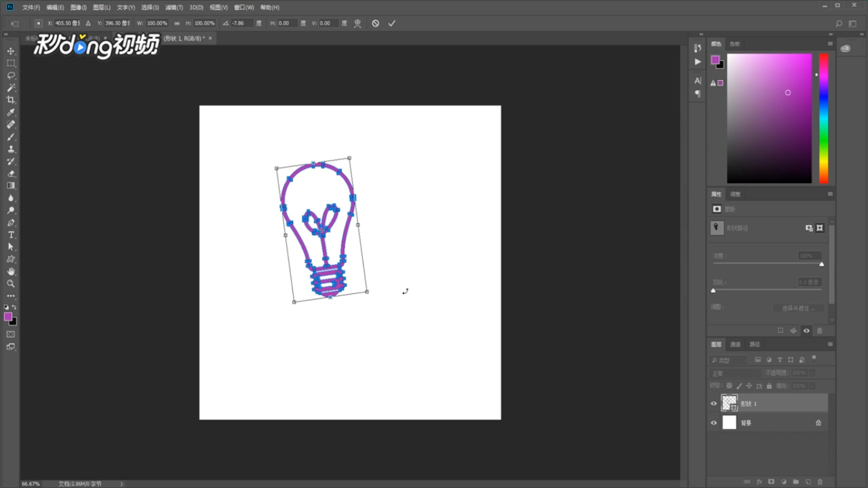Toggle Quick Mask mode
868x488 pixels.
pyautogui.click(x=11, y=334)
